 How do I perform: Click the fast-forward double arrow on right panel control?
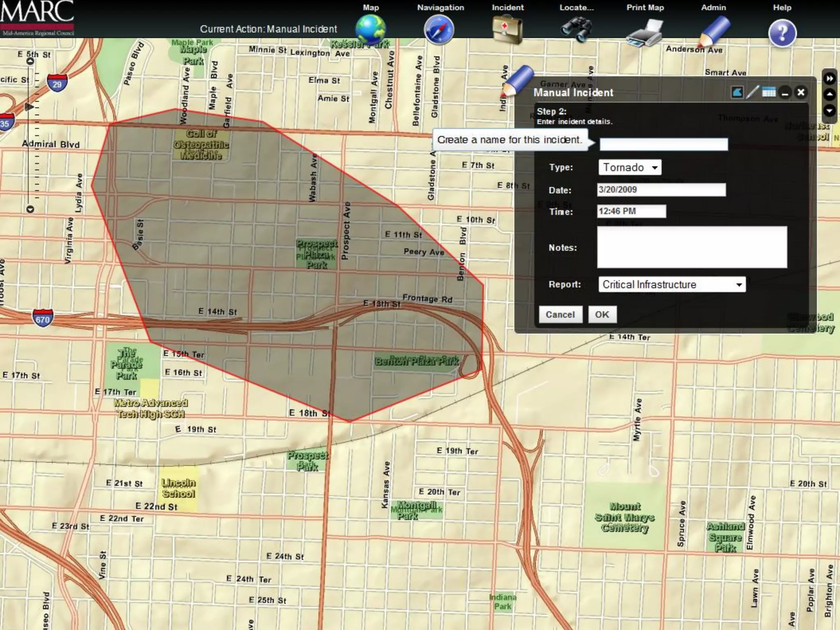click(x=829, y=79)
